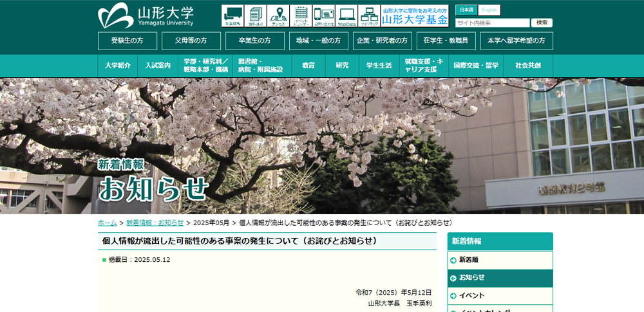Image resolution: width=644 pixels, height=312 pixels.
Task: Open the 入試案内 menu
Action: pos(158,66)
